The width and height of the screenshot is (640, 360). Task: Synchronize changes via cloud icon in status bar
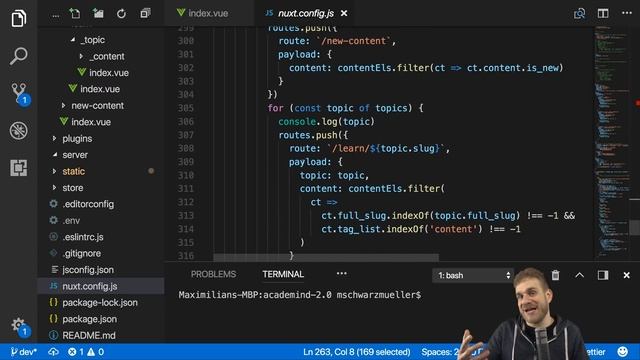53,352
